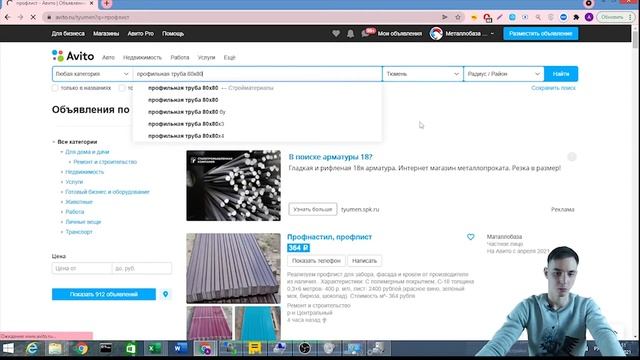Screen dimensions: 640x360
Task: Click the Металлобаза profile avatar
Action: pyautogui.click(x=436, y=33)
